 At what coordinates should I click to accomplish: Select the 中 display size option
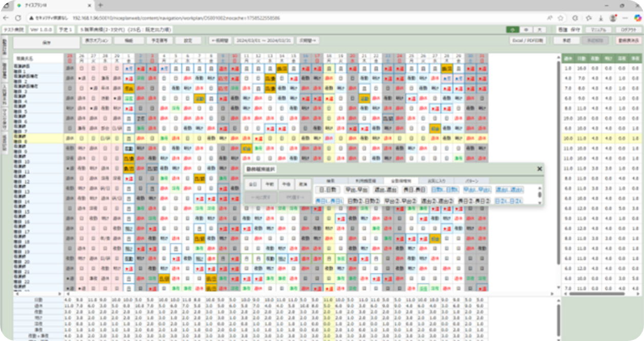(x=527, y=30)
